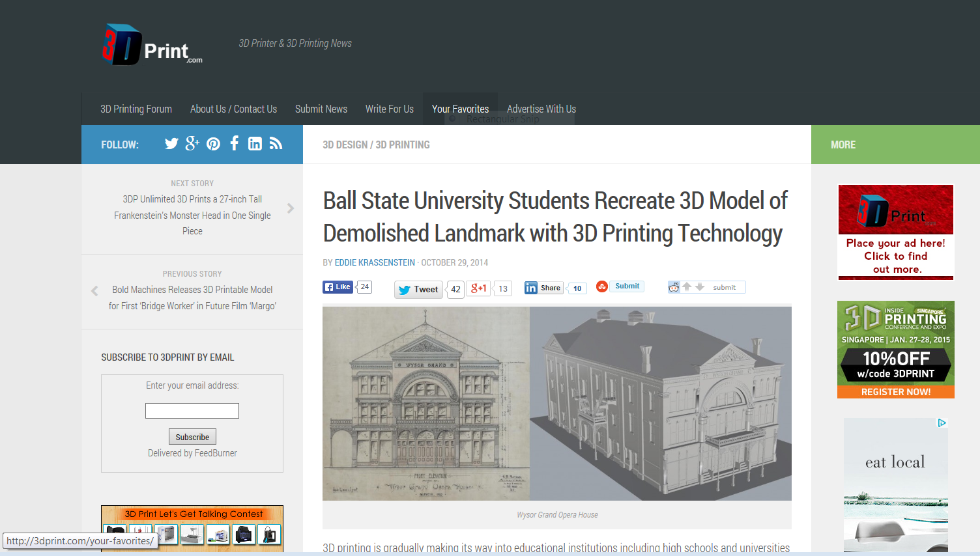Go to next story arrow
Viewport: 980px width, 556px height.
[291, 208]
